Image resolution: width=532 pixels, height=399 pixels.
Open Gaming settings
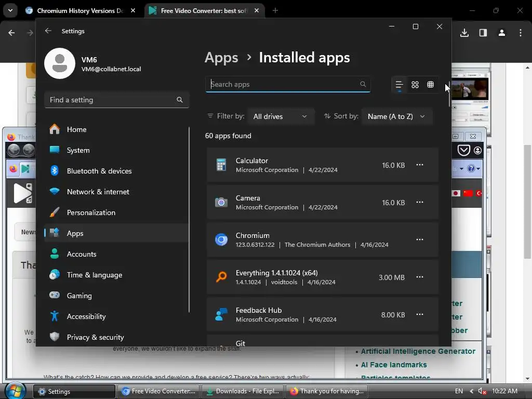point(117,296)
